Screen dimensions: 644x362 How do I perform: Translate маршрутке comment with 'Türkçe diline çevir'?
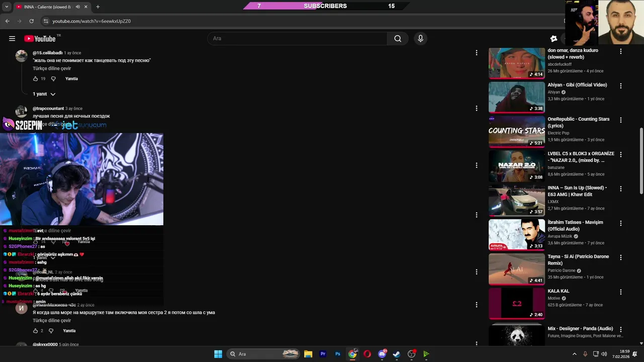[x=52, y=320]
